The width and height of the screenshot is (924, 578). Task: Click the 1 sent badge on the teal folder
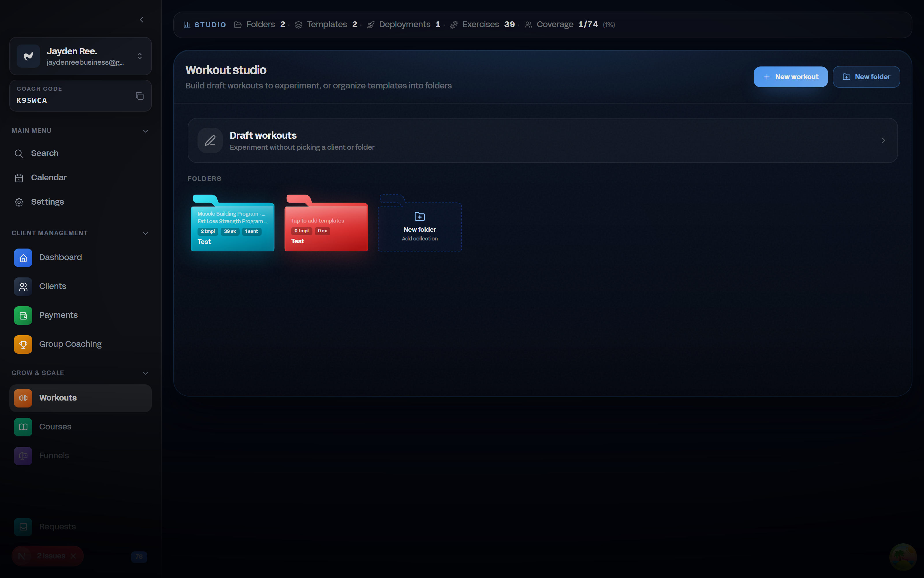tap(251, 231)
